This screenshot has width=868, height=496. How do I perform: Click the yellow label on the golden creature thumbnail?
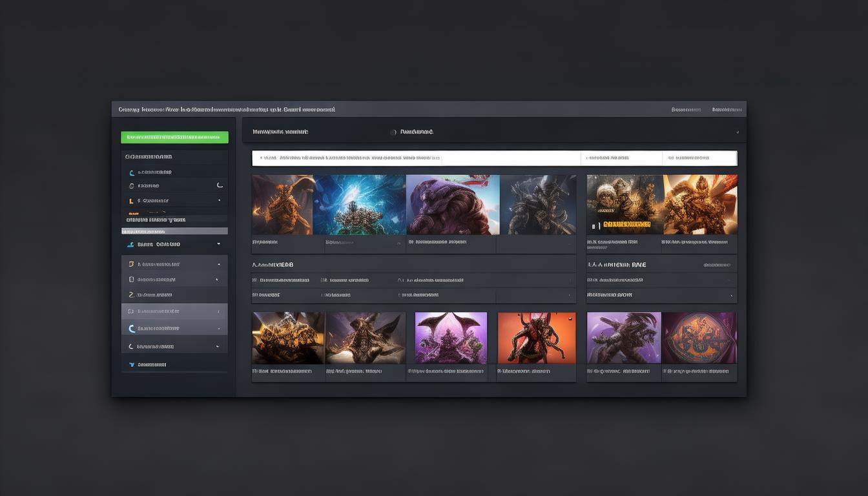point(625,225)
